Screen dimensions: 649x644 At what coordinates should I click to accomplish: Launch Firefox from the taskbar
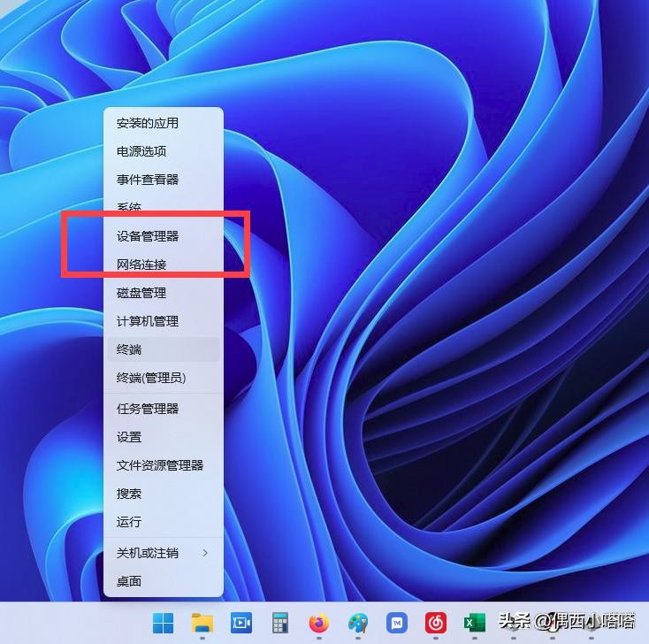(319, 623)
